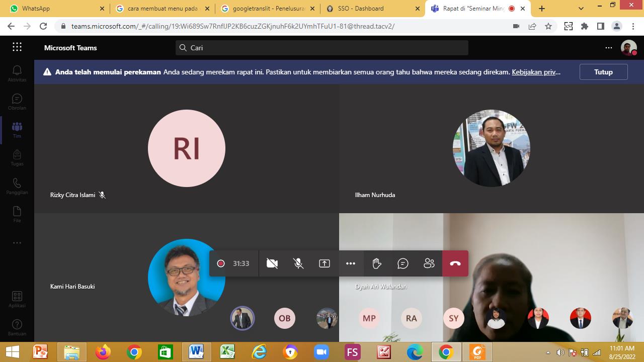Unmute the microphone
The image size is (644, 362).
point(298,263)
